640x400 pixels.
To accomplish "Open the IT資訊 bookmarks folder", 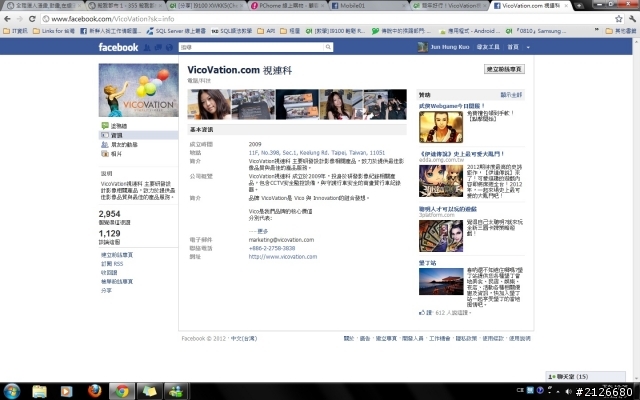I will (16, 31).
